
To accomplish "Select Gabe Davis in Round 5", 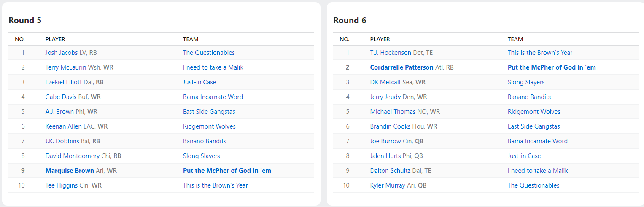I will [x=61, y=97].
